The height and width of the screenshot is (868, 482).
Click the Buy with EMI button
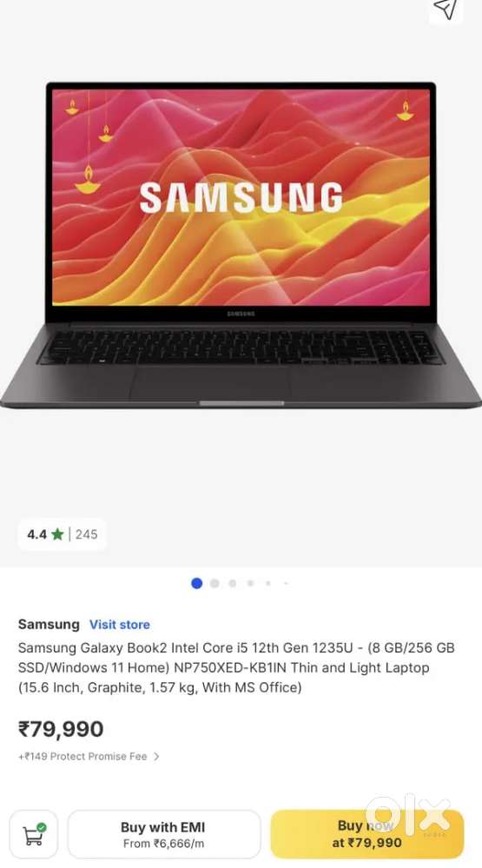[x=164, y=834]
